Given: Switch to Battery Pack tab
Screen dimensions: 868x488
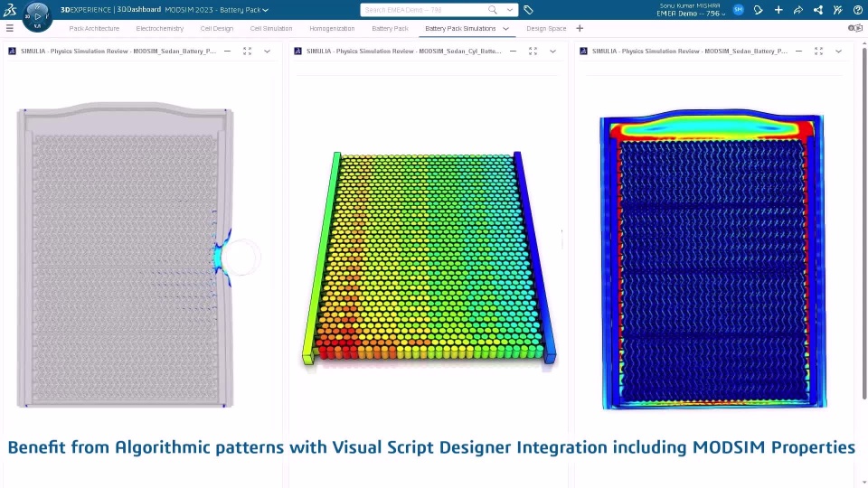Looking at the screenshot, I should pos(390,28).
